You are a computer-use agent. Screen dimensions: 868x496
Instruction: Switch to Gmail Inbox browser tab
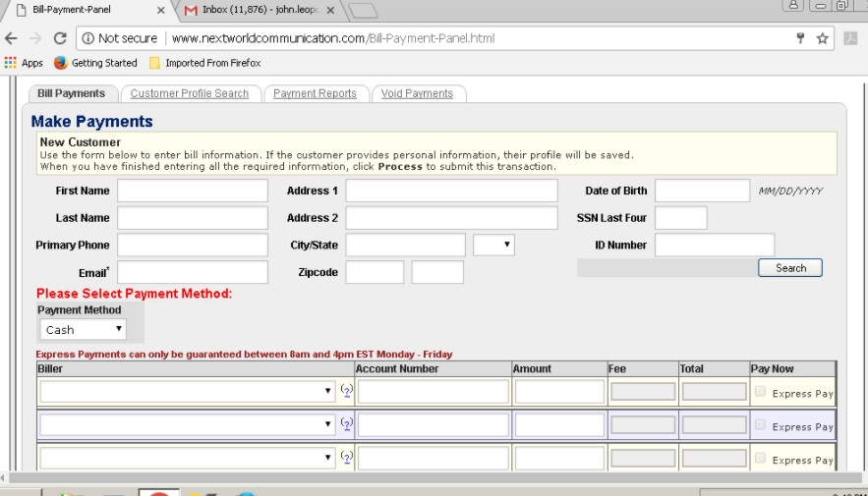point(260,10)
